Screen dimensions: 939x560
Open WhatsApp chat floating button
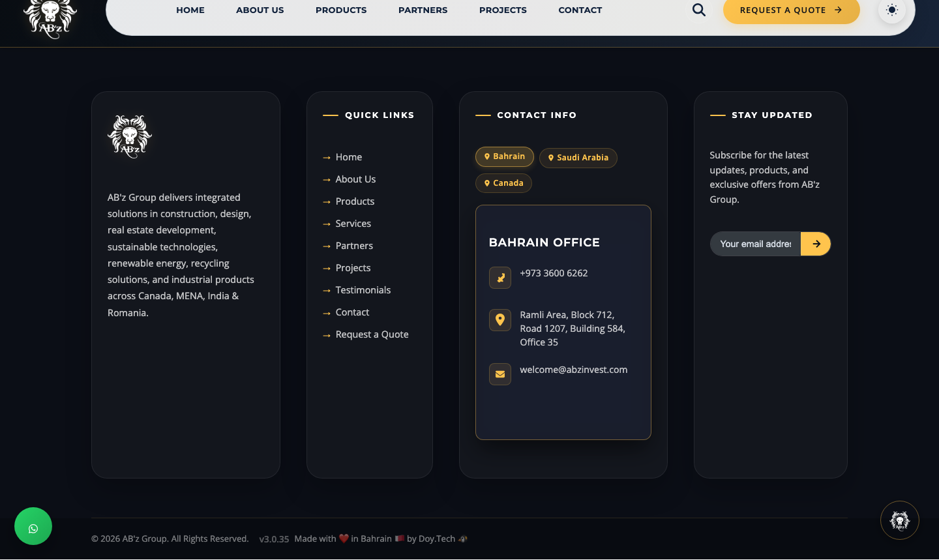(x=33, y=526)
